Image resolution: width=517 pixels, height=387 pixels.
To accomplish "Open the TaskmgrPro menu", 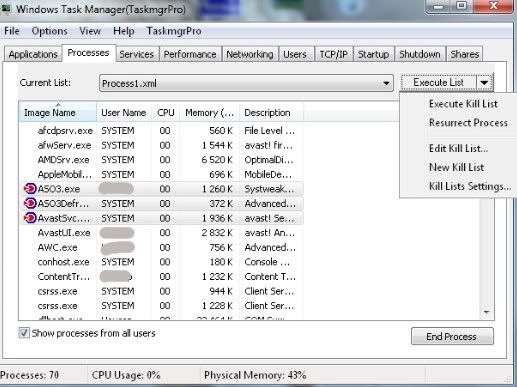I will click(174, 31).
